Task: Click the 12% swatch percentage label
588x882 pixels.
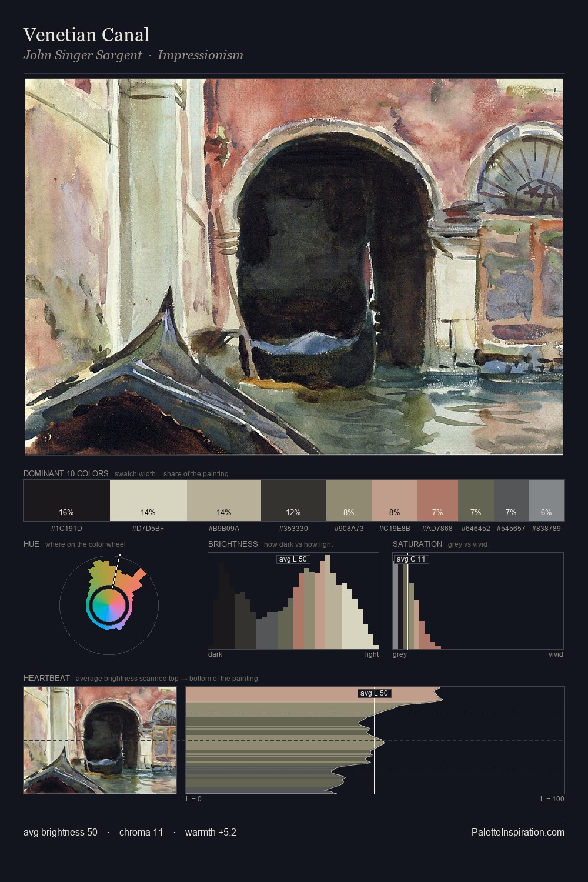Action: (293, 512)
